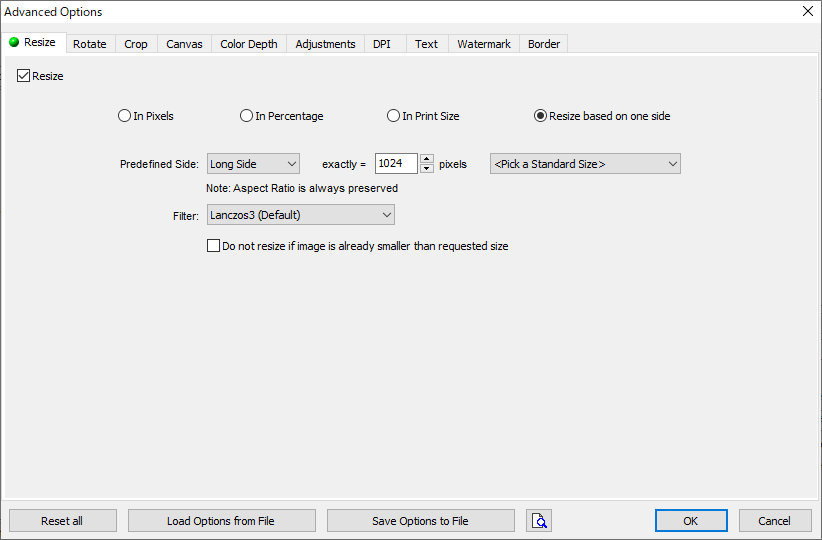This screenshot has height=540, width=822.
Task: Open the Predefined Side dropdown
Action: 253,164
